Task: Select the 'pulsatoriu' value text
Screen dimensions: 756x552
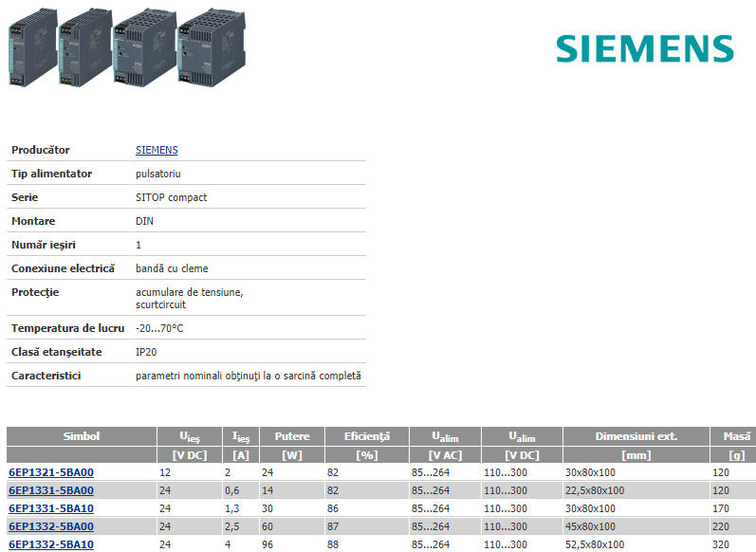Action: 158,174
